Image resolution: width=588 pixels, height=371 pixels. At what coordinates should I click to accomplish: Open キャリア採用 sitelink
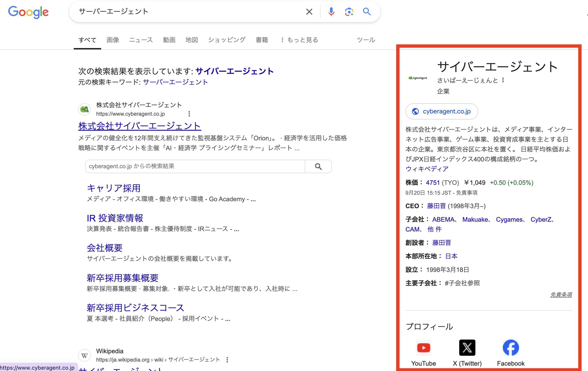[114, 188]
